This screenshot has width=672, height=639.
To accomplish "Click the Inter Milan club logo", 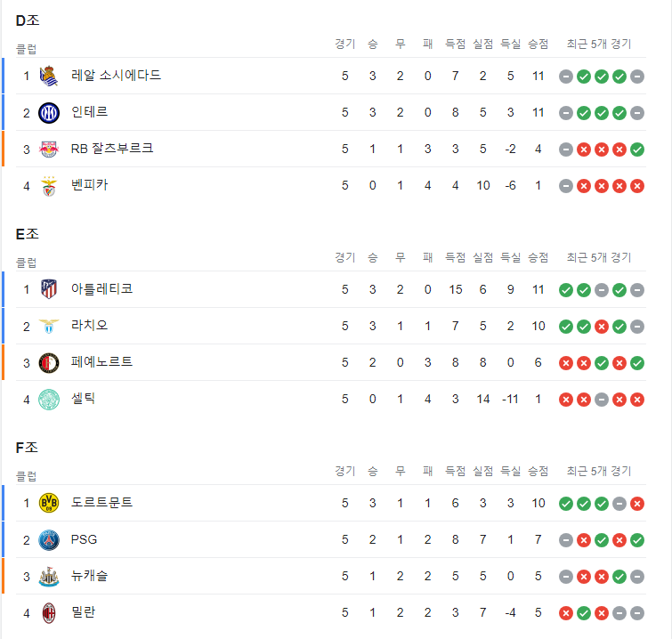I will [x=49, y=113].
